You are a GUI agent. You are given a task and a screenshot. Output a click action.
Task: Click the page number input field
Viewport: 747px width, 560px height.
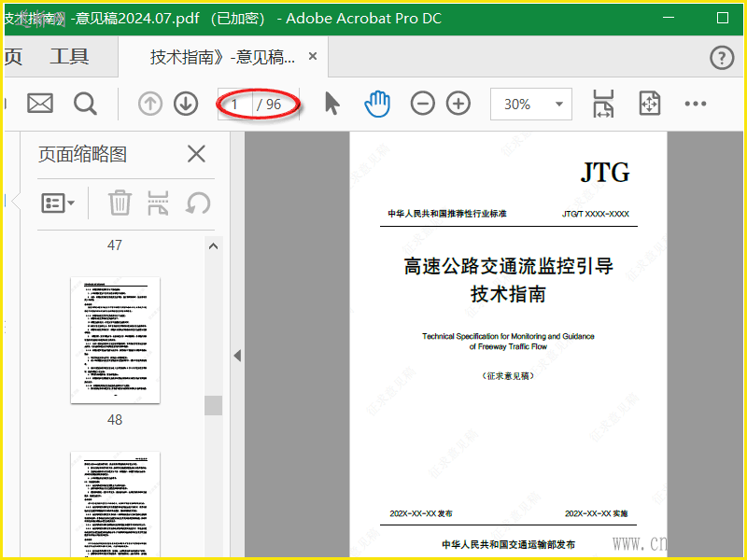point(235,104)
